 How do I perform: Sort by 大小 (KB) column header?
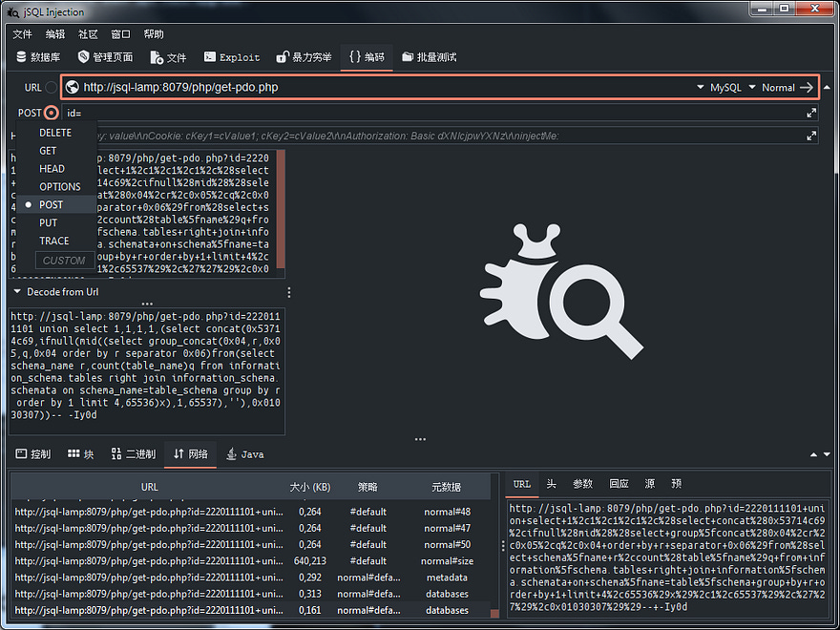[x=310, y=487]
